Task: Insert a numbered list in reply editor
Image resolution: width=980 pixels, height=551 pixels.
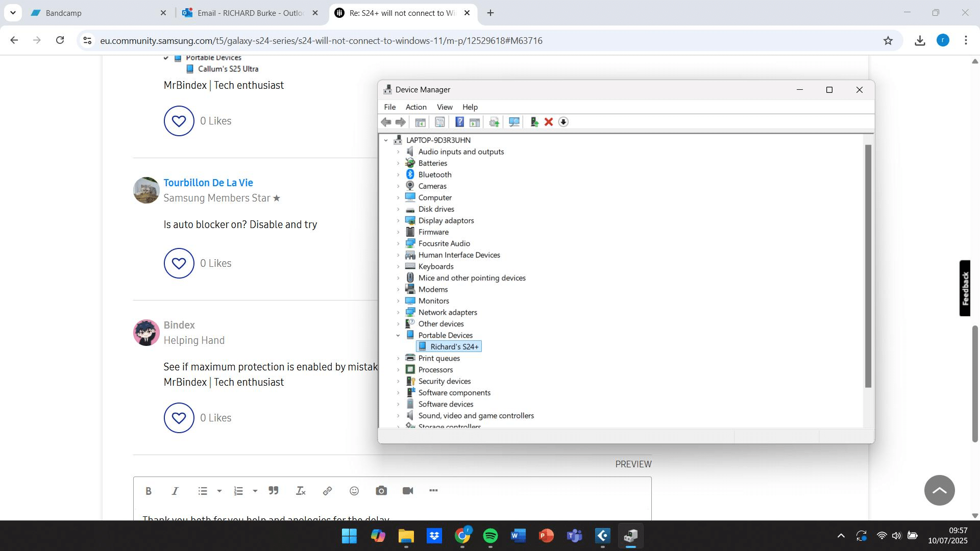Action: tap(238, 491)
